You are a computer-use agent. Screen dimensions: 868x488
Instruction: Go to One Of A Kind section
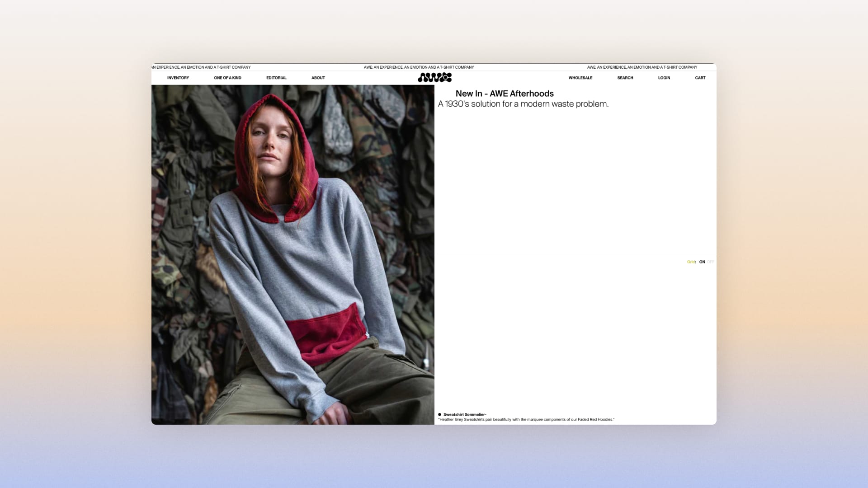(x=227, y=78)
